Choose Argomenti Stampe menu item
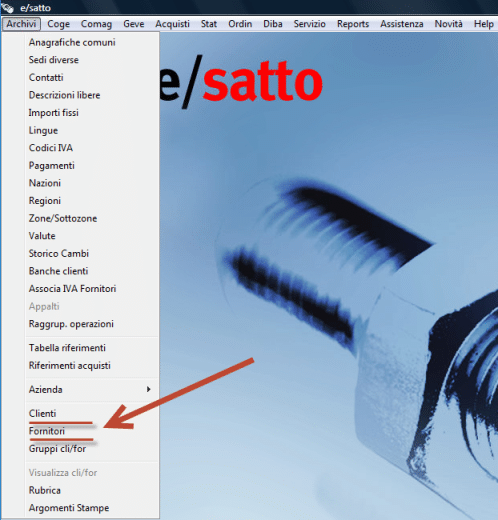 coord(69,508)
